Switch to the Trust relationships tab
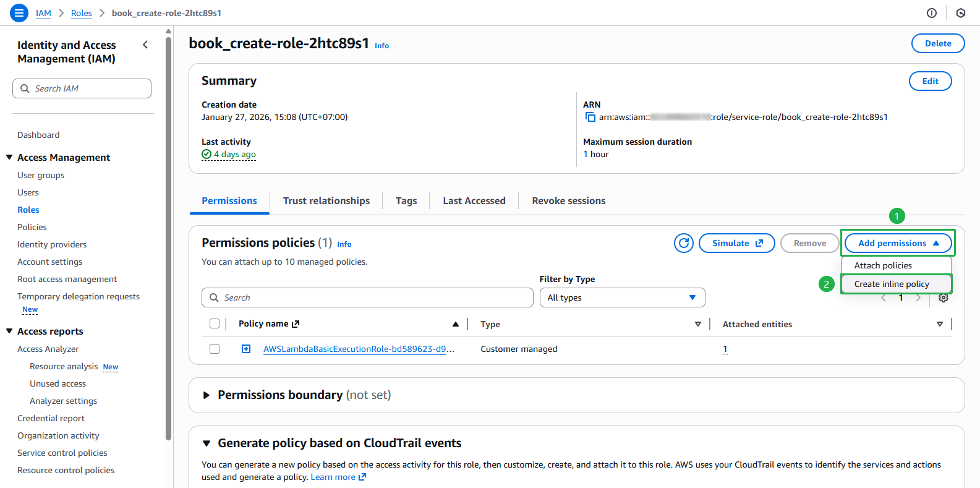 pyautogui.click(x=326, y=201)
